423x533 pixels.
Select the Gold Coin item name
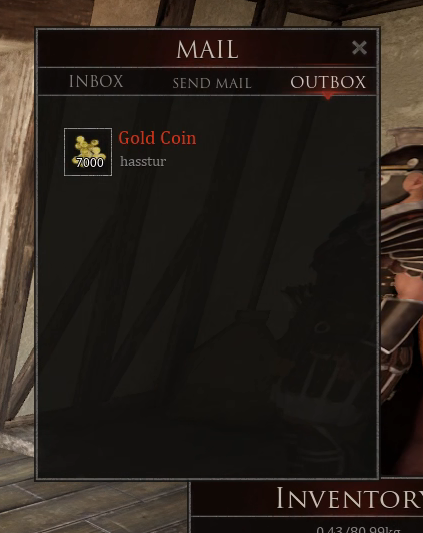pos(157,138)
